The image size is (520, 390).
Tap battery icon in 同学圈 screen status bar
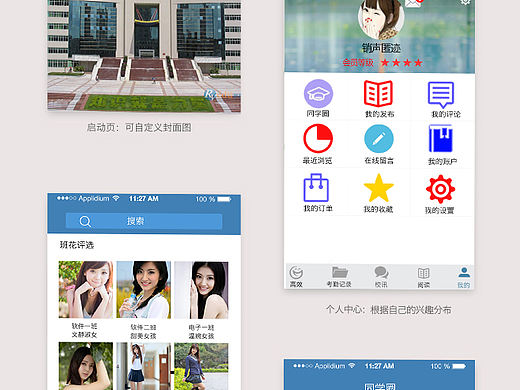(459, 366)
